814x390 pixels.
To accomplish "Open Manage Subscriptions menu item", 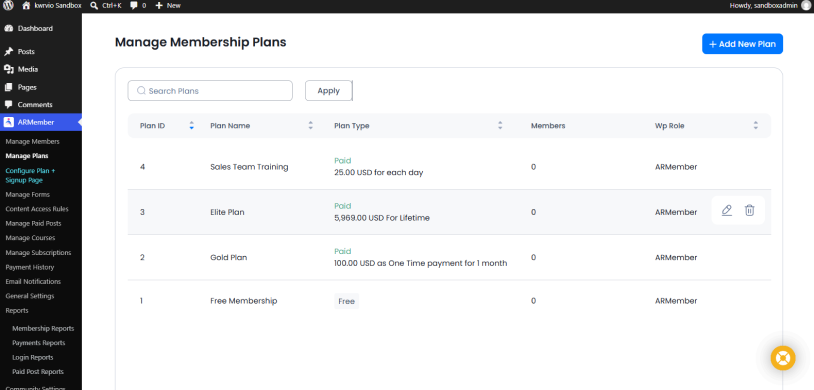I will [x=38, y=252].
